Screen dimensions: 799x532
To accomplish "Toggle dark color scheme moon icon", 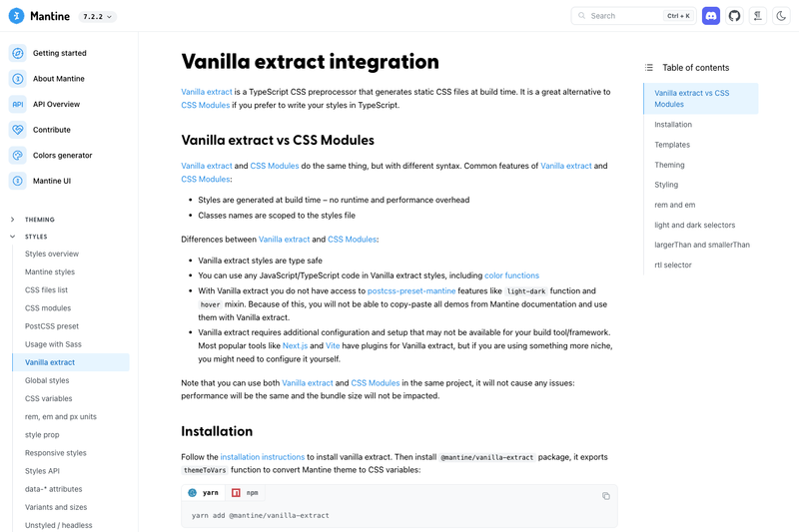I will 781,16.
